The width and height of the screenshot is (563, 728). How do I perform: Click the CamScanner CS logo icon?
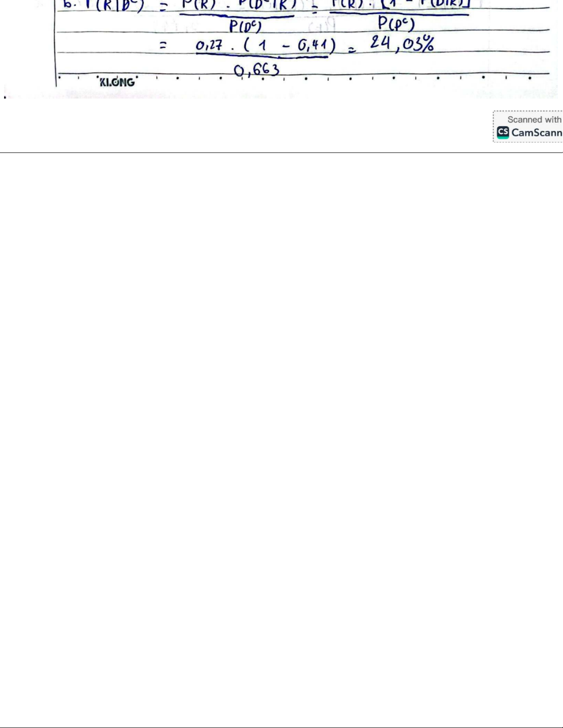click(x=503, y=133)
